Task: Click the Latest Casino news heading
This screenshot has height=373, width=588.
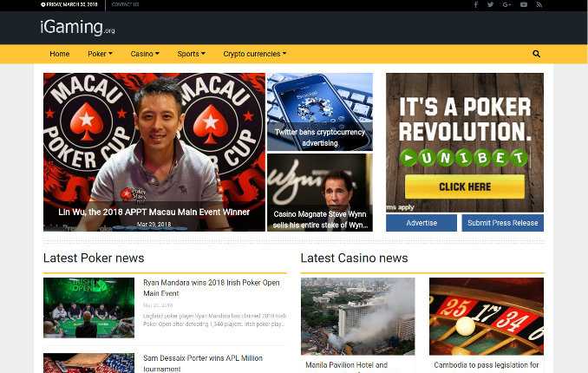Action: click(354, 258)
